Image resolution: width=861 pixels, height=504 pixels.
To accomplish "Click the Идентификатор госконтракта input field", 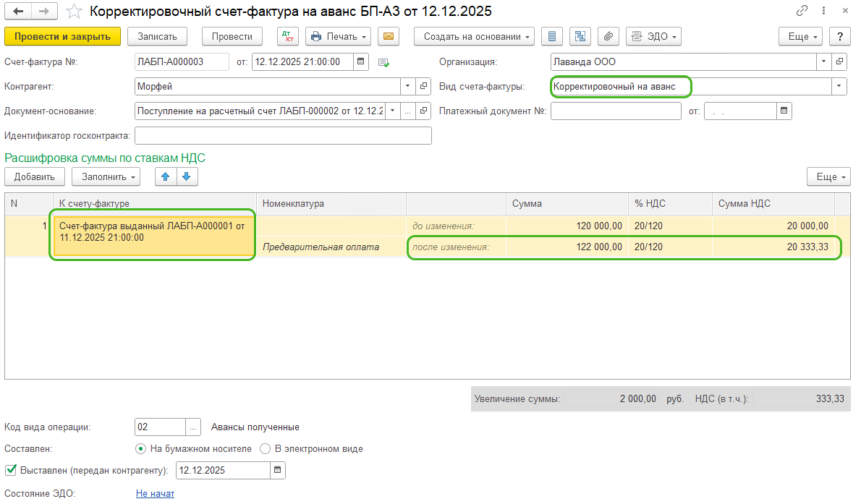I will [x=283, y=136].
